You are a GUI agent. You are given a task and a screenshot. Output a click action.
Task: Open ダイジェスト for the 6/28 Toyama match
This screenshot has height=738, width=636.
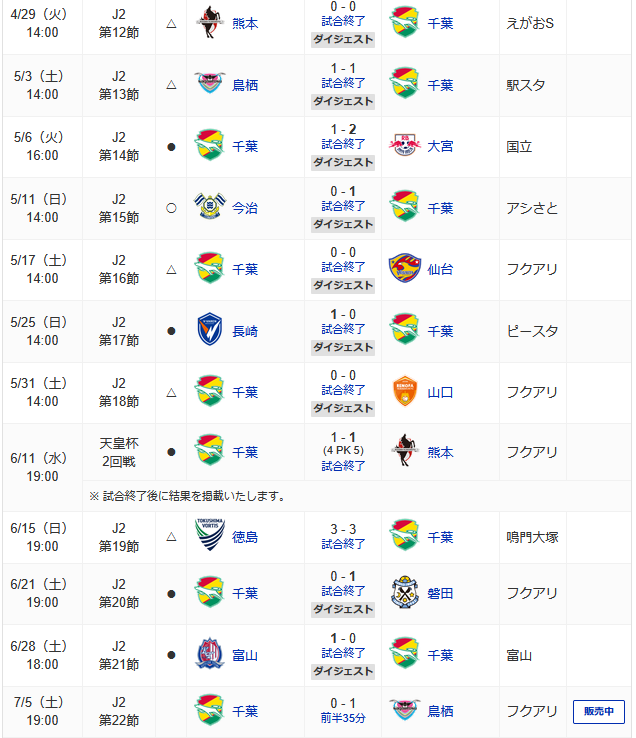343,672
